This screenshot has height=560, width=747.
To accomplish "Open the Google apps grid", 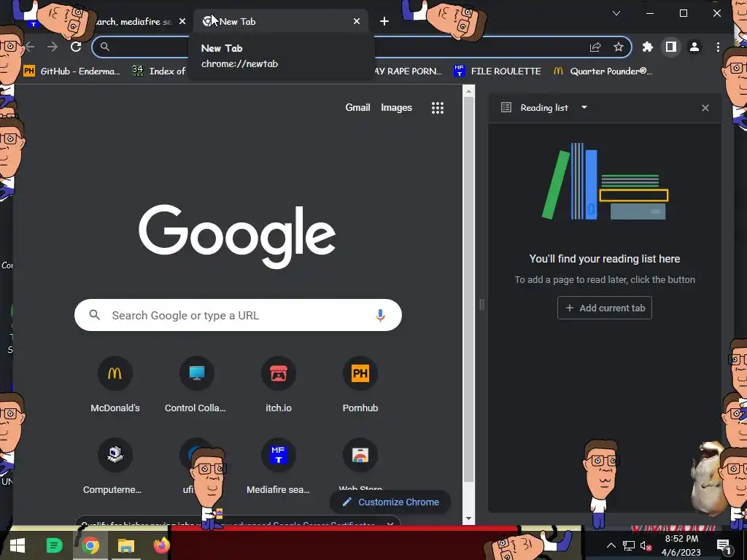I will [438, 108].
